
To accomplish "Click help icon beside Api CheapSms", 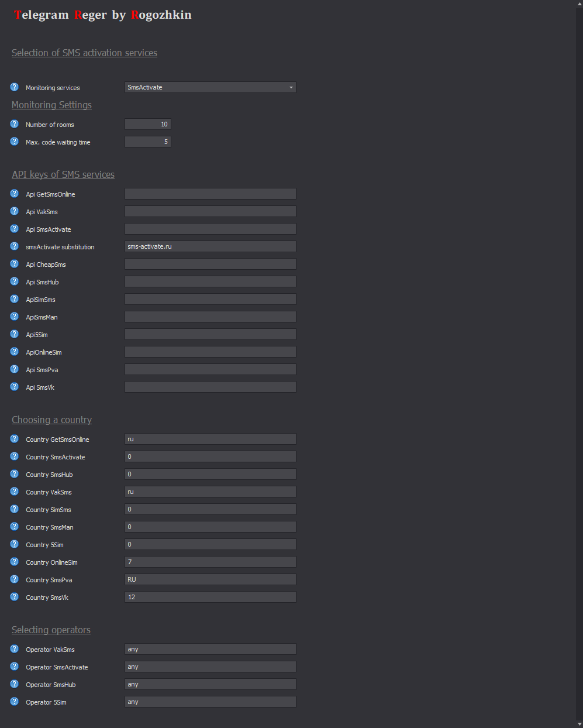I will pos(15,264).
